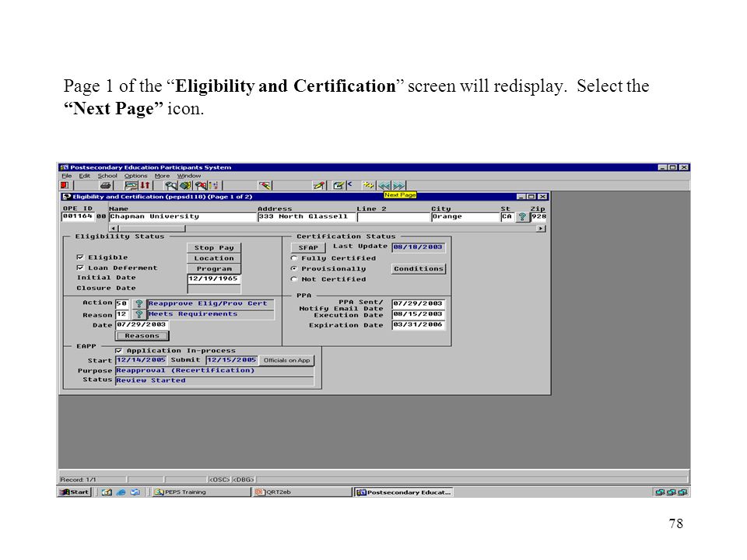Click the Initial Date field 12/19/1965
This screenshot has height=560, width=747.
coord(214,279)
